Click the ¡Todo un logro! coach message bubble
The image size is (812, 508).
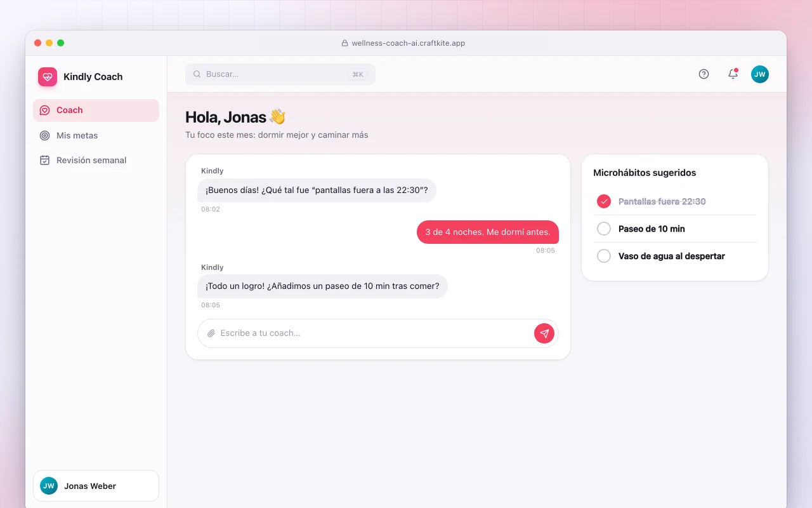(322, 286)
